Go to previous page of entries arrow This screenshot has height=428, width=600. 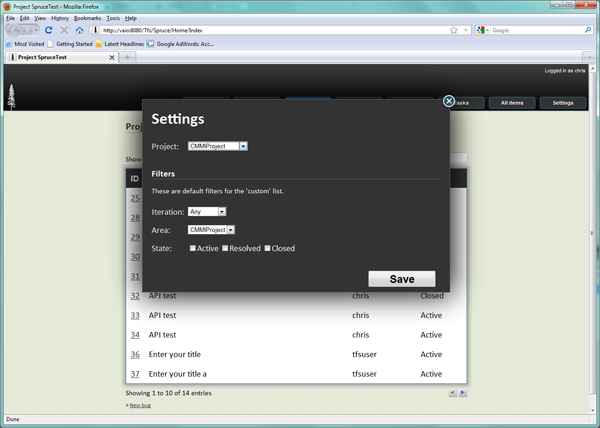[453, 393]
